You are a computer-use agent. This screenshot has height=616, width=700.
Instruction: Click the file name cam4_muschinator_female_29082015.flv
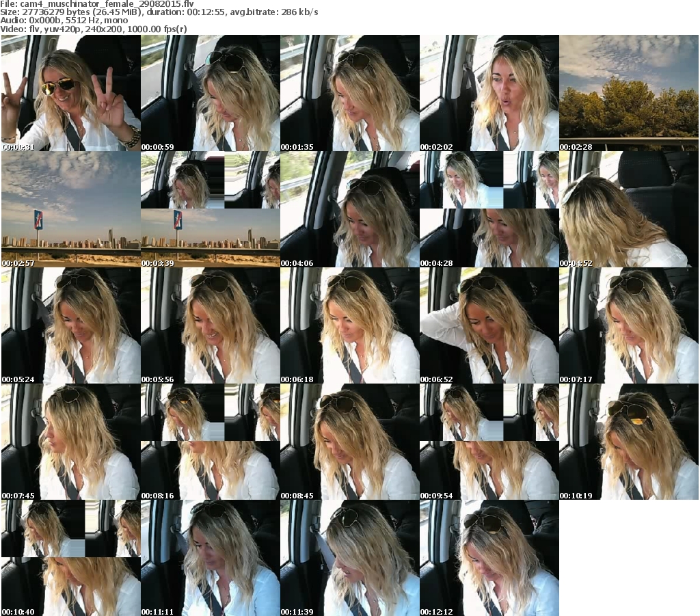click(107, 4)
